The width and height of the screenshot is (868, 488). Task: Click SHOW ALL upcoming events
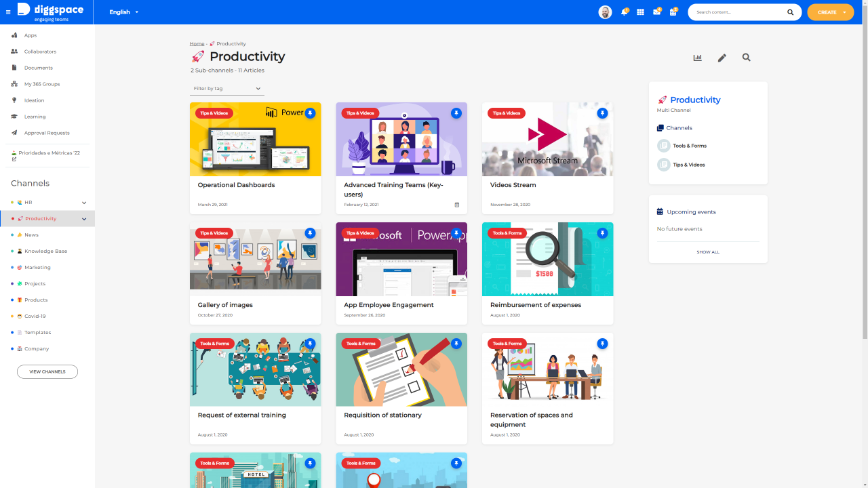(708, 252)
